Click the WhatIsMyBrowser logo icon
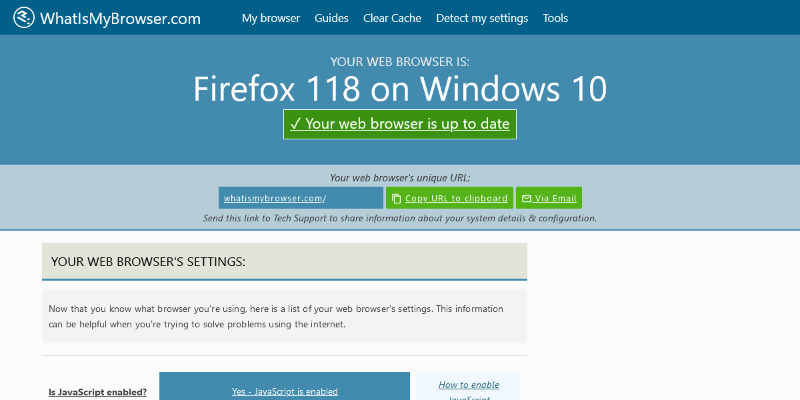 (23, 18)
